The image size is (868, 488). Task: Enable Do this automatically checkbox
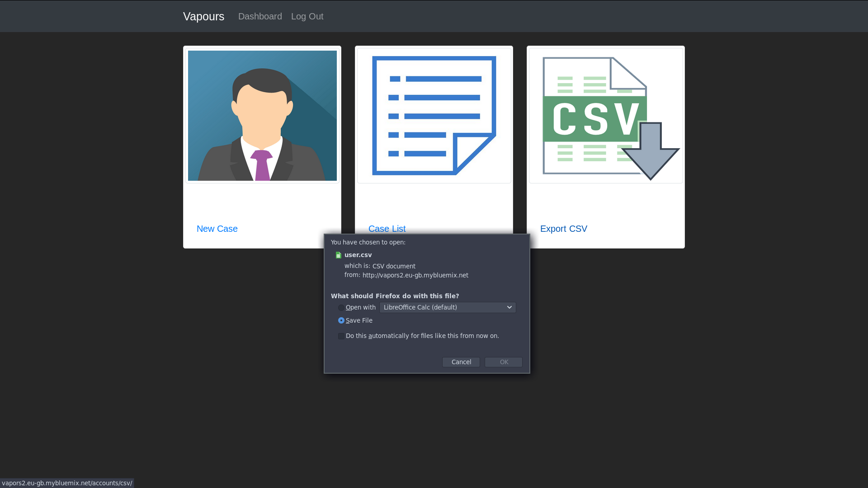click(341, 336)
